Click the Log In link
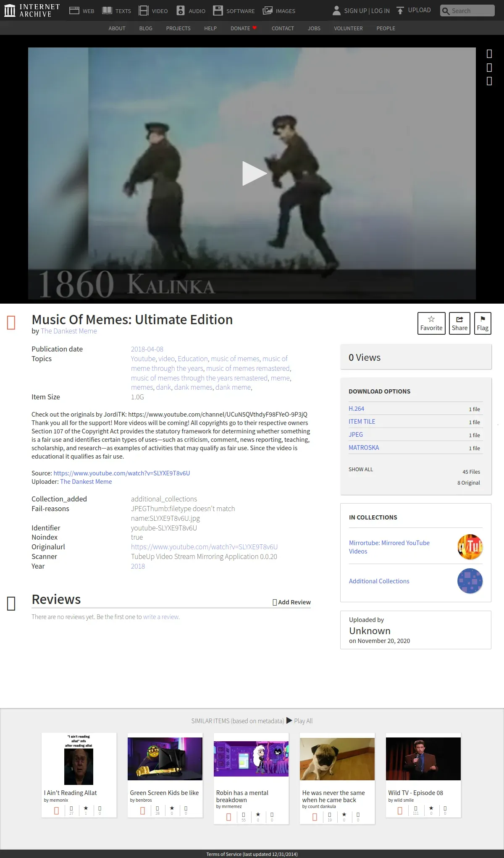The width and height of the screenshot is (504, 858). click(x=380, y=10)
